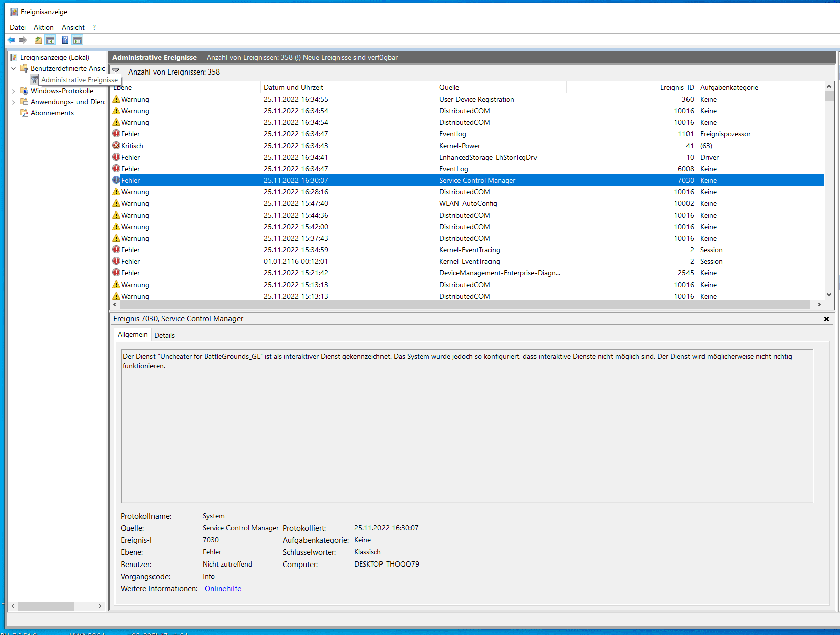Click the folder Up-one-level toolbar icon
The height and width of the screenshot is (635, 840).
tap(38, 40)
